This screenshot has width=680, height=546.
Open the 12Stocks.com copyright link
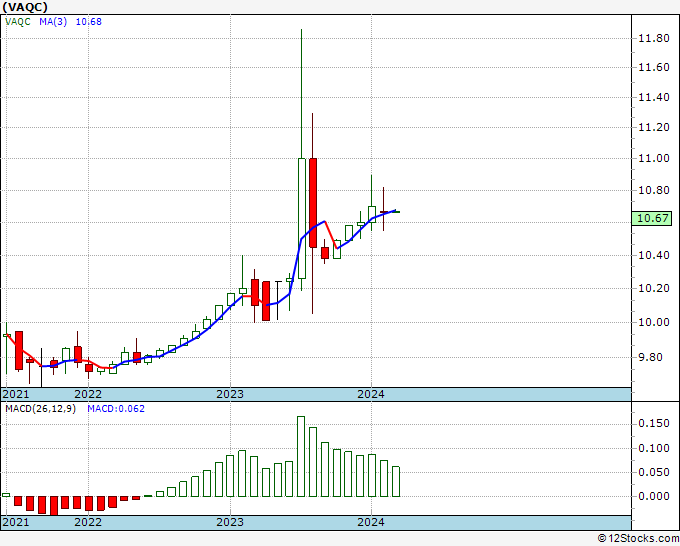[x=638, y=539]
